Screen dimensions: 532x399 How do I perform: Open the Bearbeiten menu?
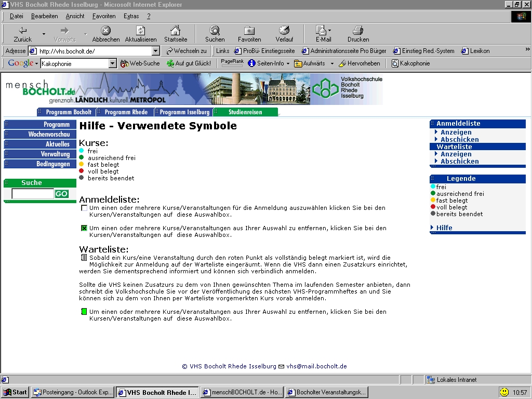coord(45,16)
